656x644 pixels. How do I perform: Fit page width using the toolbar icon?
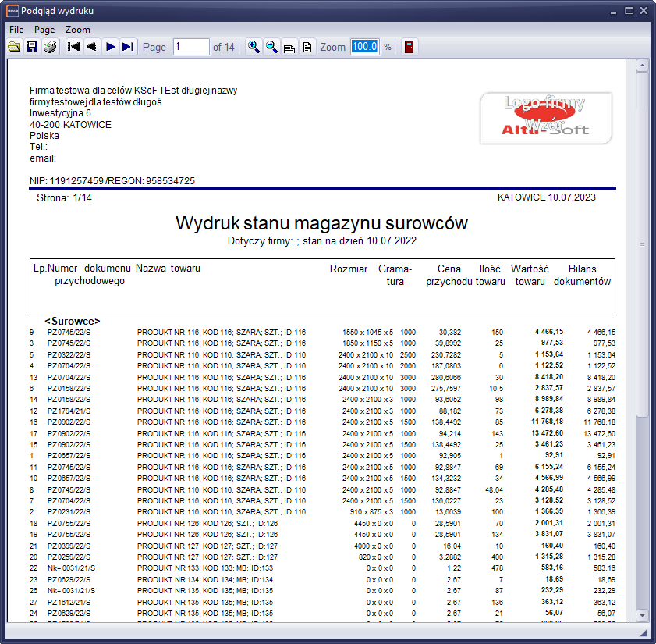point(289,47)
